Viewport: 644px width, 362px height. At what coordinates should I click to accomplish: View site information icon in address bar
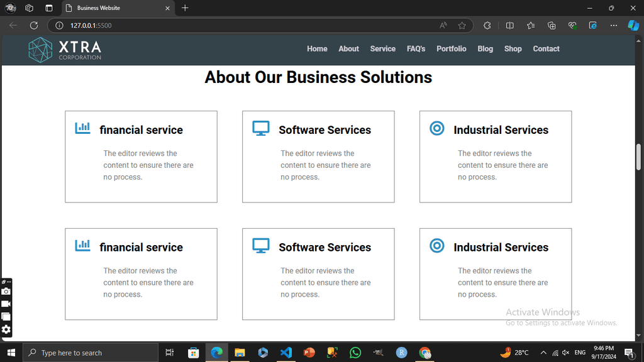point(60,25)
